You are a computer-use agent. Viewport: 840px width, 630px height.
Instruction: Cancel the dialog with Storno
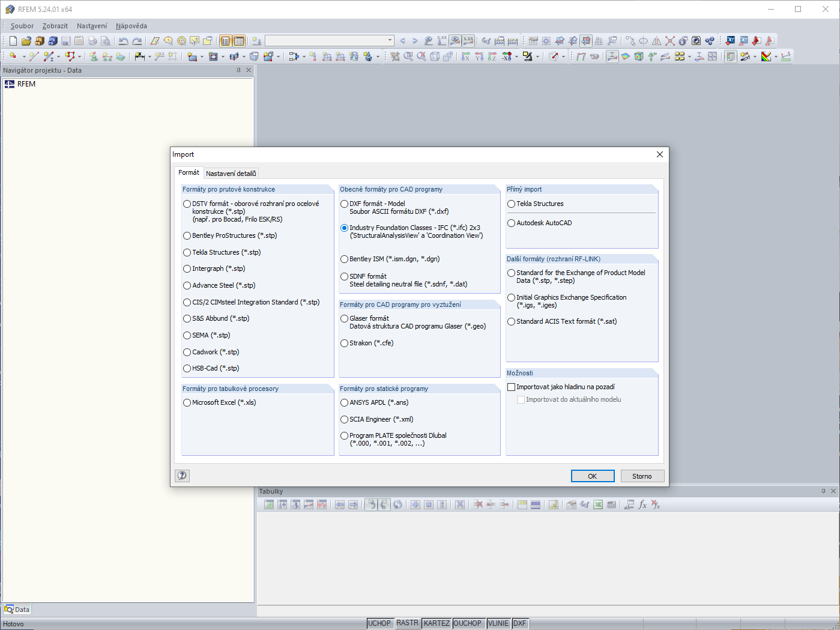642,476
